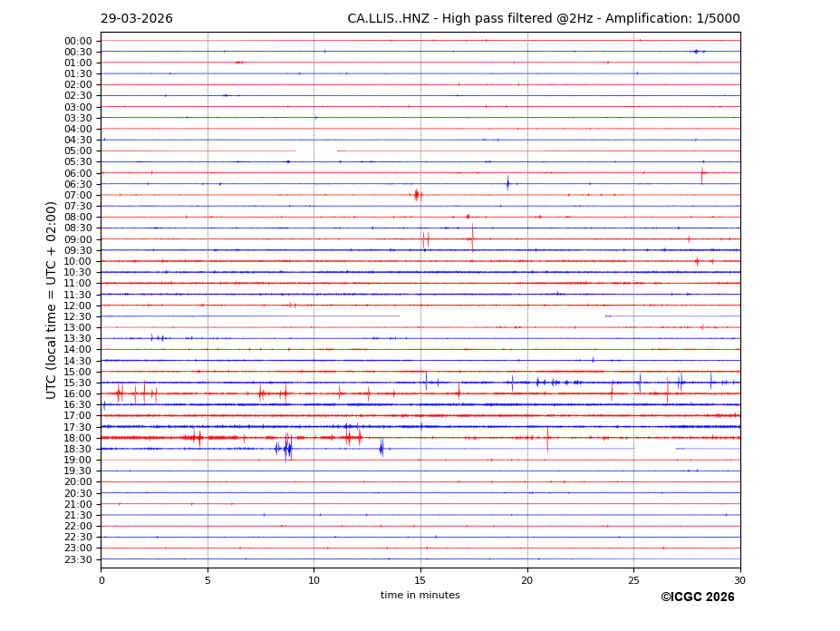Select the 00:00 time label on the y-axis
840x631 pixels.
click(x=77, y=41)
